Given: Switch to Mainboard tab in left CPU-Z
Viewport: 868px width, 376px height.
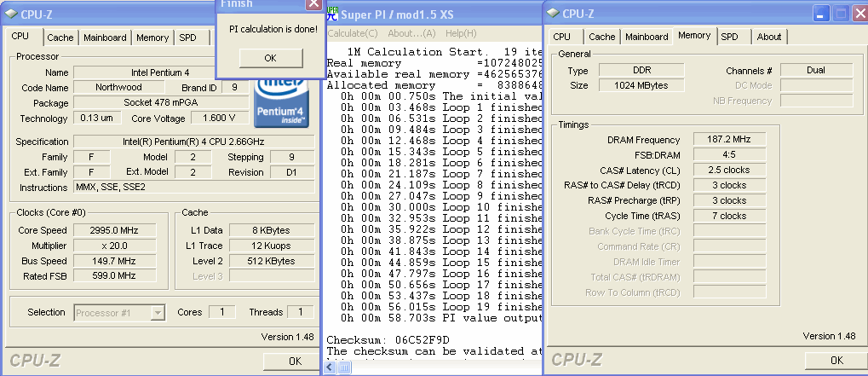Looking at the screenshot, I should [x=105, y=38].
